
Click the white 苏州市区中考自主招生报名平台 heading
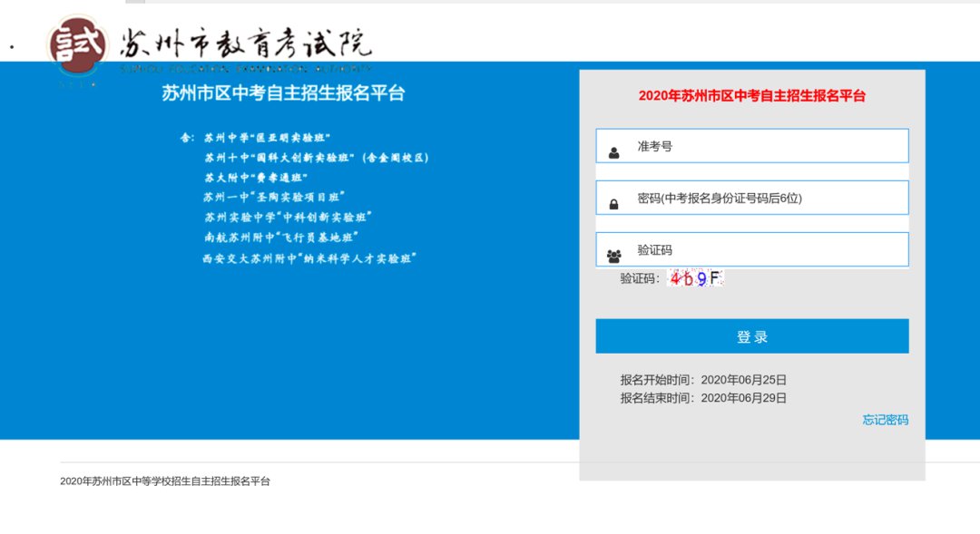pyautogui.click(x=283, y=92)
